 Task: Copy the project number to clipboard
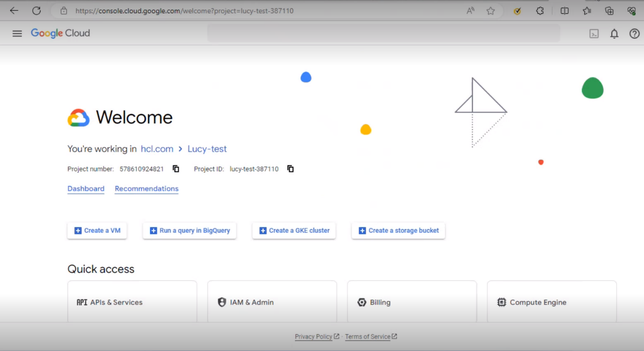(x=176, y=169)
